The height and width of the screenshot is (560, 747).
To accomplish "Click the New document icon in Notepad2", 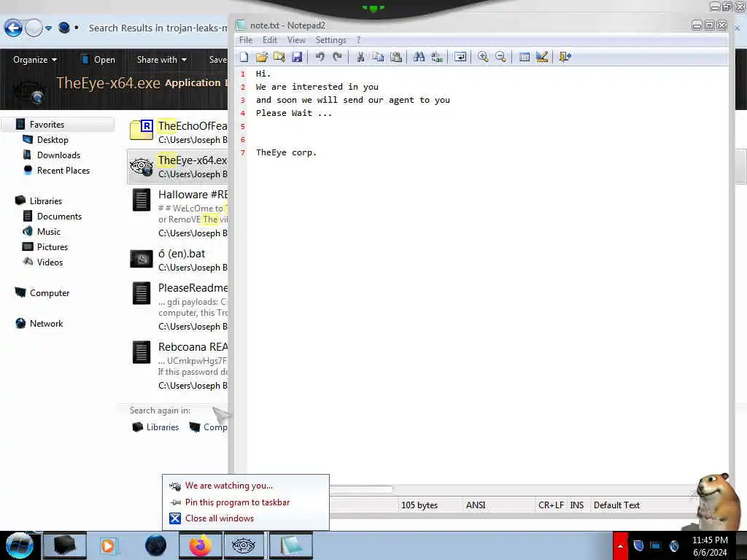I will coord(244,57).
